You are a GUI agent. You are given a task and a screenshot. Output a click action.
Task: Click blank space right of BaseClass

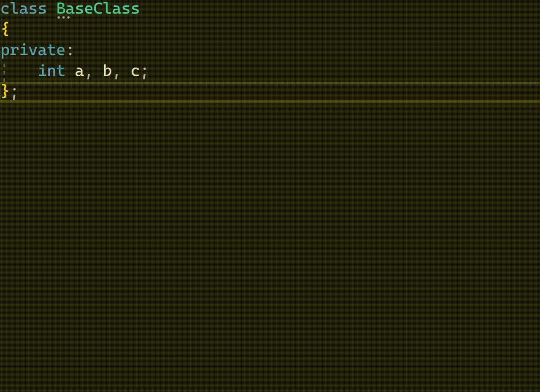[x=295, y=8]
